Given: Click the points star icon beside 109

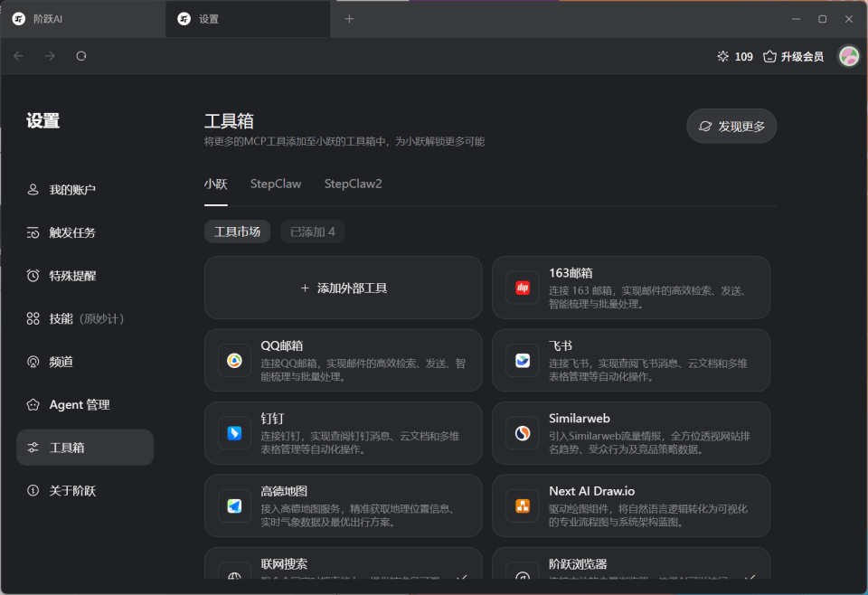Looking at the screenshot, I should (722, 56).
